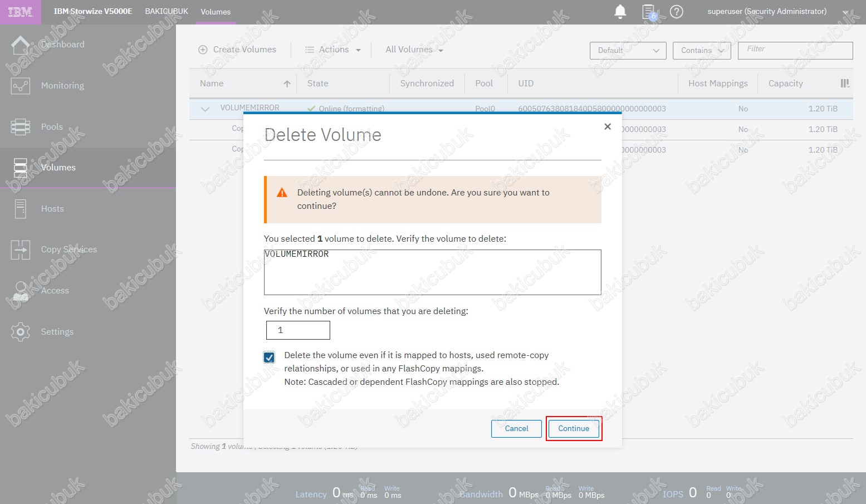
Task: Click the number of volumes verification field
Action: (x=298, y=330)
